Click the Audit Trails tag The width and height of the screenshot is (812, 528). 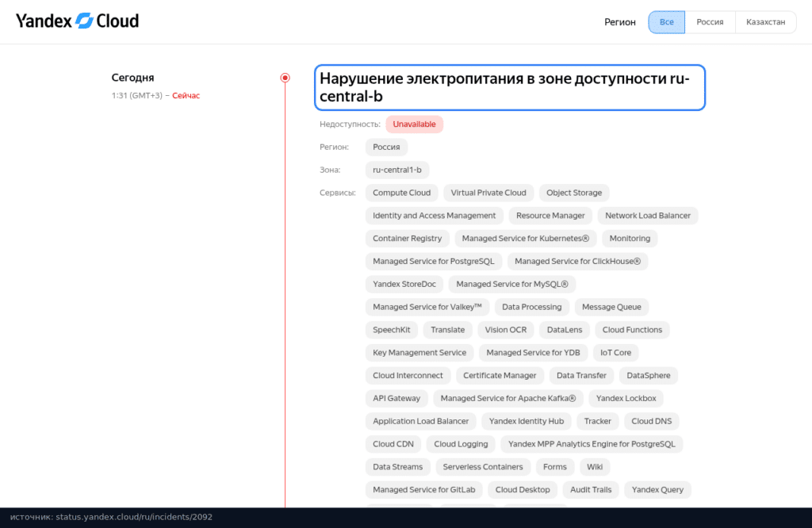coord(591,488)
